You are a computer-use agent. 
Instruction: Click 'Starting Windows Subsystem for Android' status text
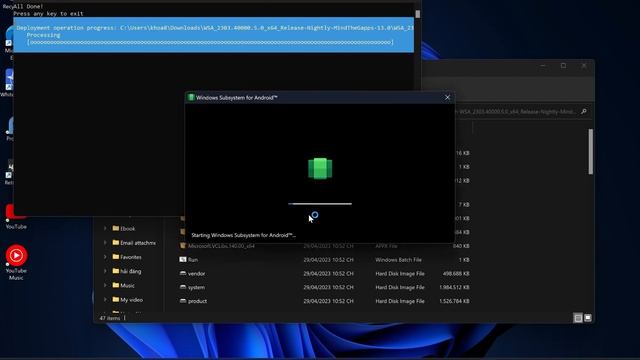coord(244,235)
